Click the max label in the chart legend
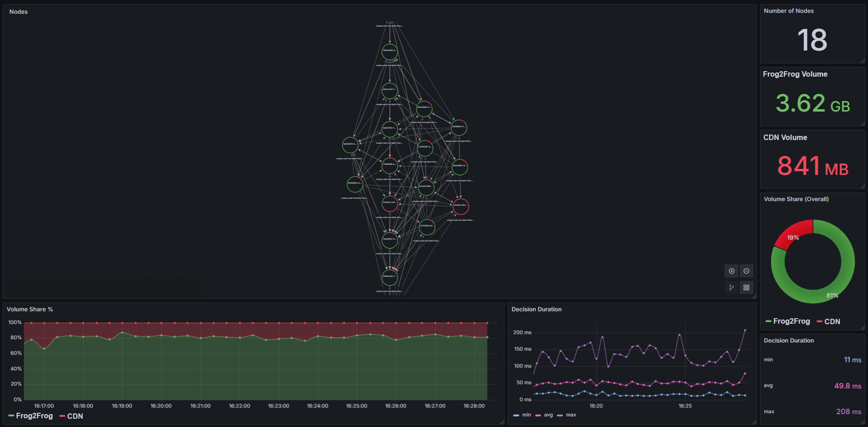This screenshot has width=868, height=427. click(571, 415)
